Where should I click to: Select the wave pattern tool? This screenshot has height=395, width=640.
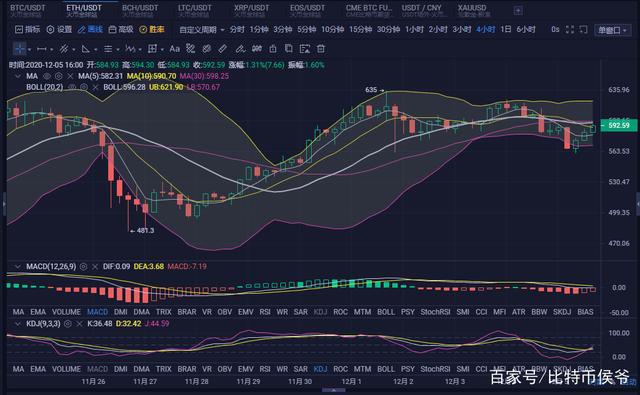[130, 49]
